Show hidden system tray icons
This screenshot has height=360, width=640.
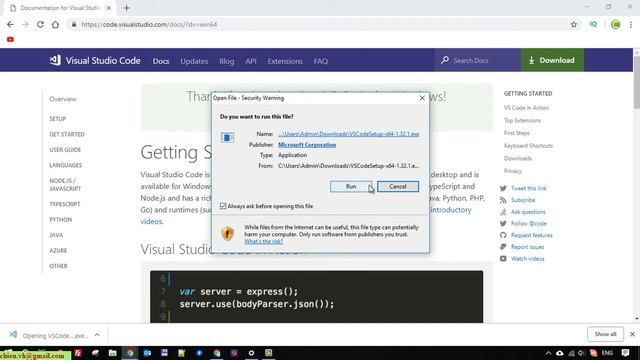click(x=548, y=353)
